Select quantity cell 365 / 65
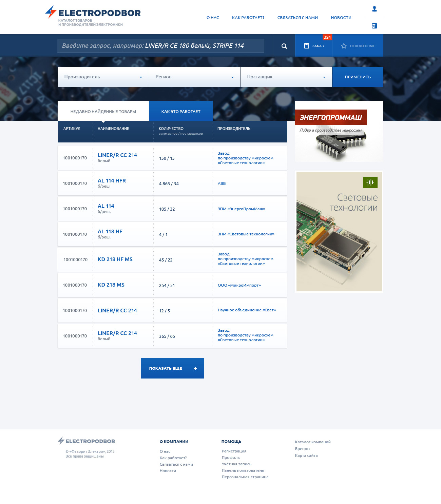Screen dimensions: 441x504 [x=167, y=336]
